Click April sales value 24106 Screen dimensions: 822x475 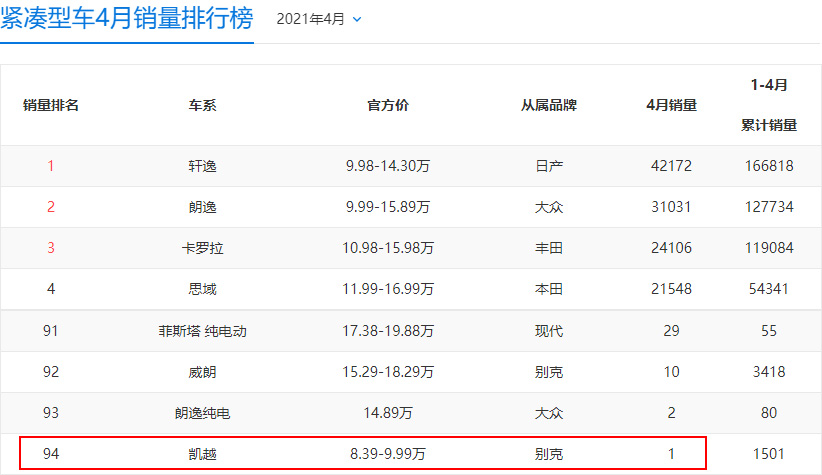(x=672, y=248)
